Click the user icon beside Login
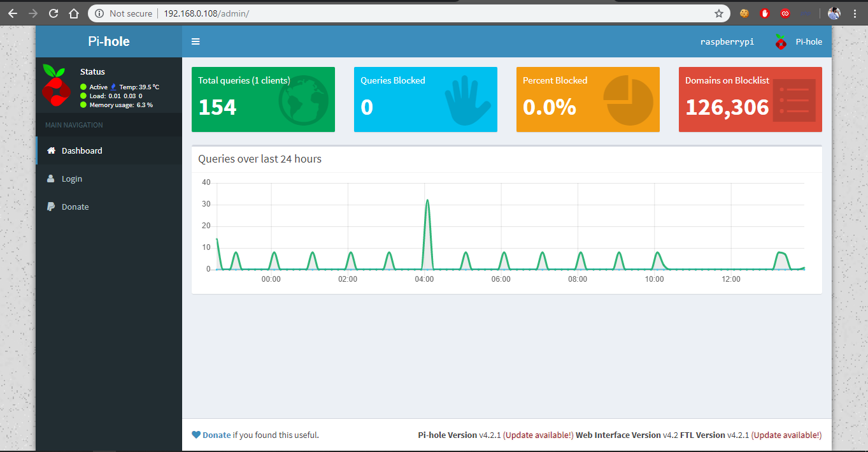Image resolution: width=868 pixels, height=452 pixels. click(50, 179)
